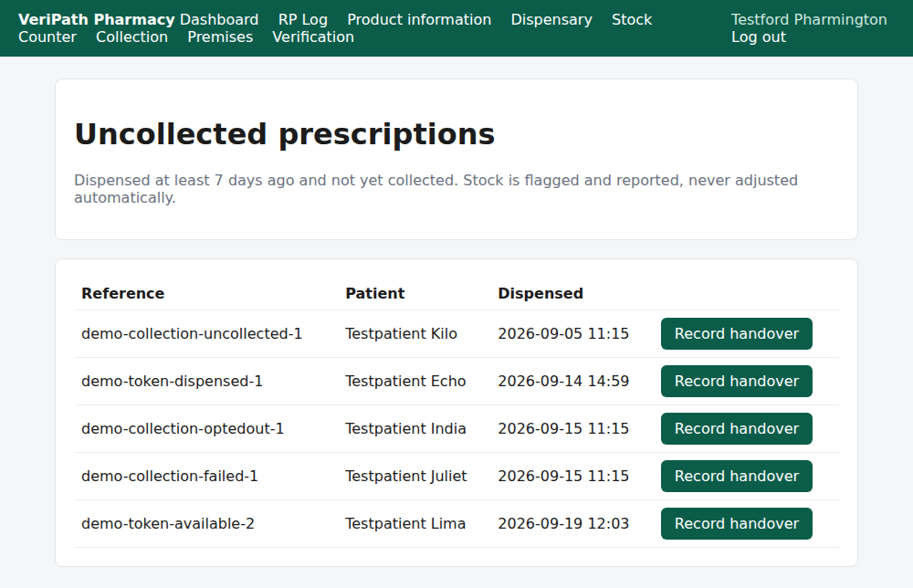The height and width of the screenshot is (588, 913).
Task: Open the Stock page
Action: 632,19
